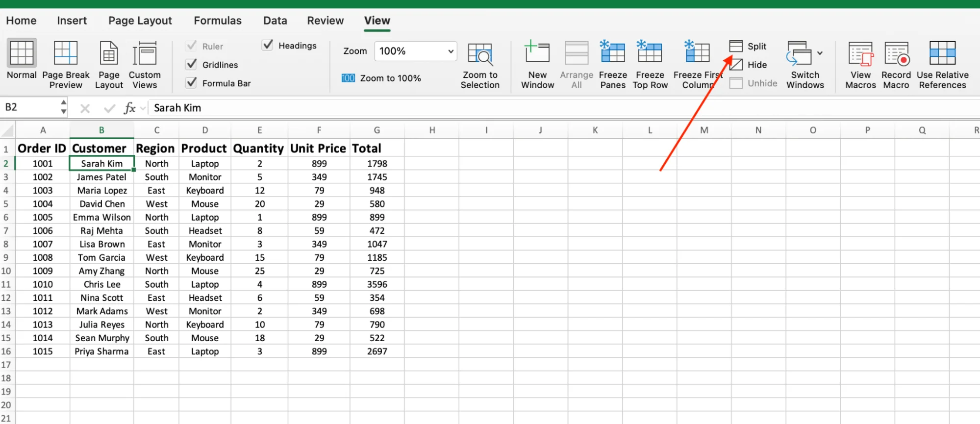Open the Zoom percentage dropdown
The height and width of the screenshot is (424, 980).
click(x=451, y=51)
